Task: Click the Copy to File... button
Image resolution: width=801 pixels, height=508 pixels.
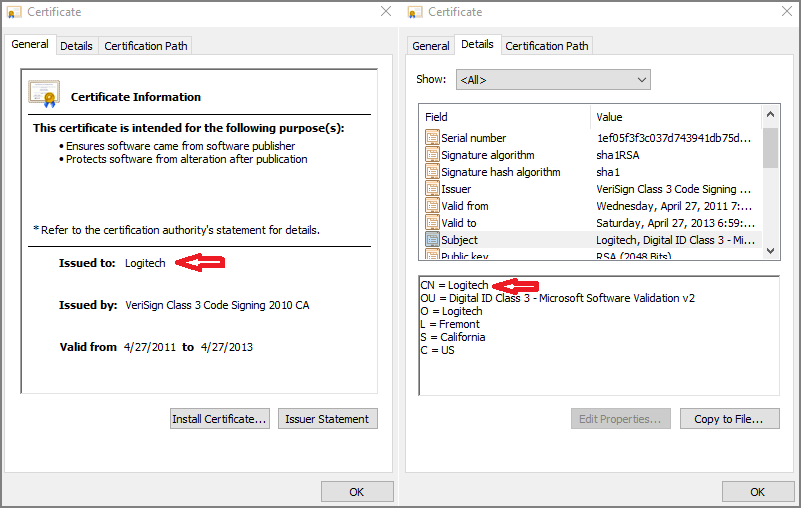Action: [729, 419]
